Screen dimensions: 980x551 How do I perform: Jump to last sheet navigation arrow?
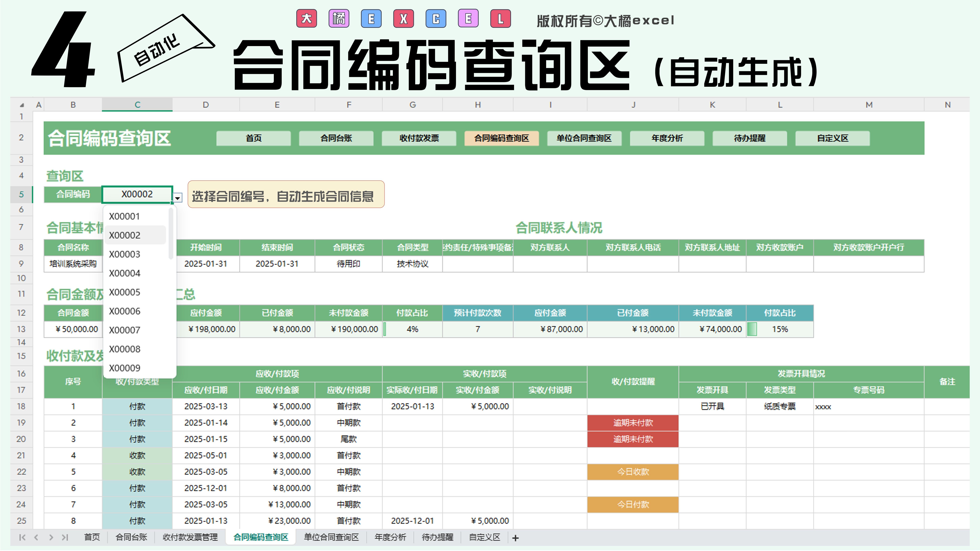(65, 537)
